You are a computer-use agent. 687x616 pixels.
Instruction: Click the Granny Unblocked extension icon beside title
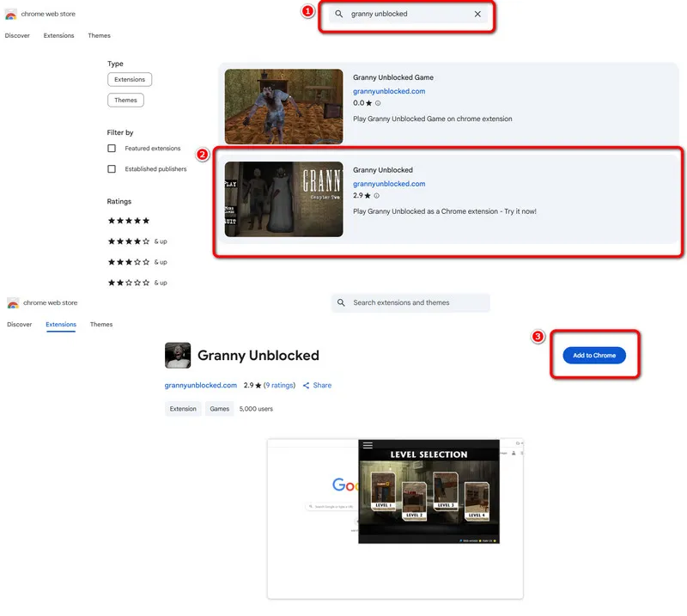point(178,356)
